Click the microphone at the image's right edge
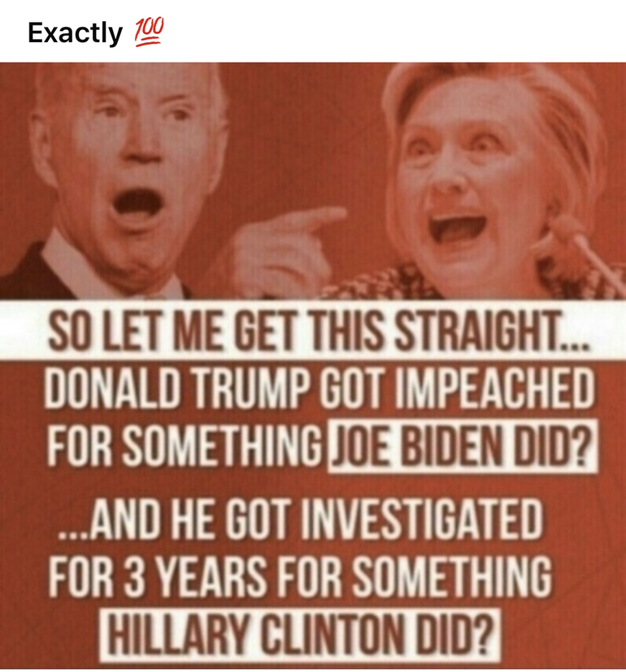Screen dimensions: 626x672 [588, 249]
